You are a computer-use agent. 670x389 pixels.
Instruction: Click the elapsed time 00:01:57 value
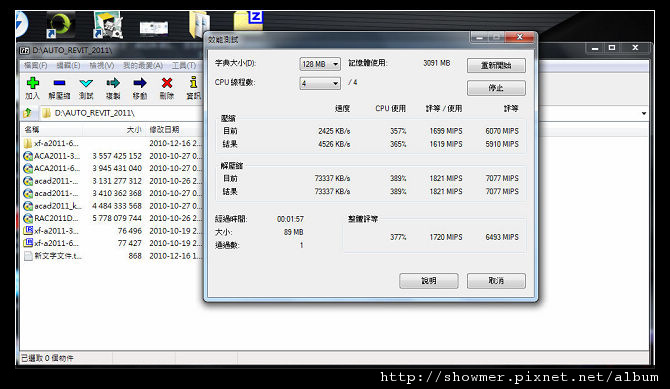290,219
